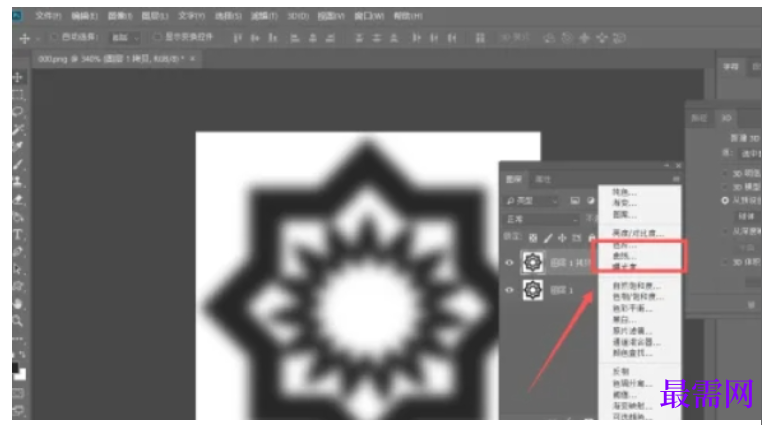Select the Zoom magnifier tool
Viewport: 772px width, 425px height.
[x=18, y=321]
